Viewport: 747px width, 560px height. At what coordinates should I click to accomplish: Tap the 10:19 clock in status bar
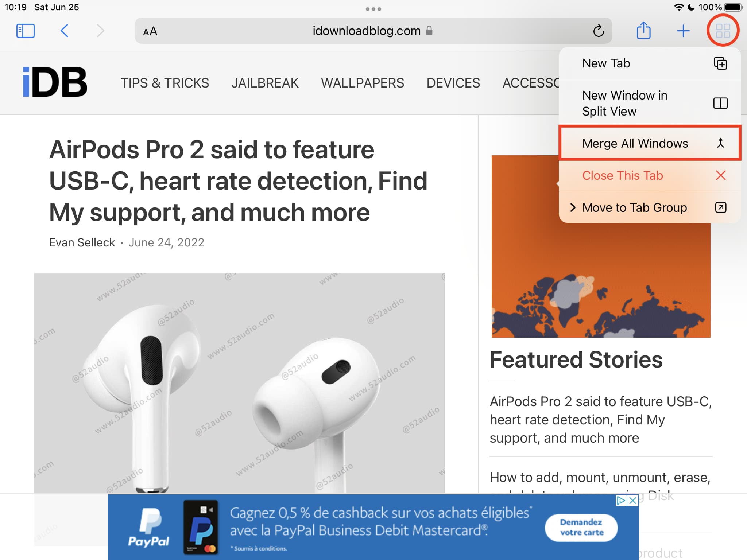(15, 7)
